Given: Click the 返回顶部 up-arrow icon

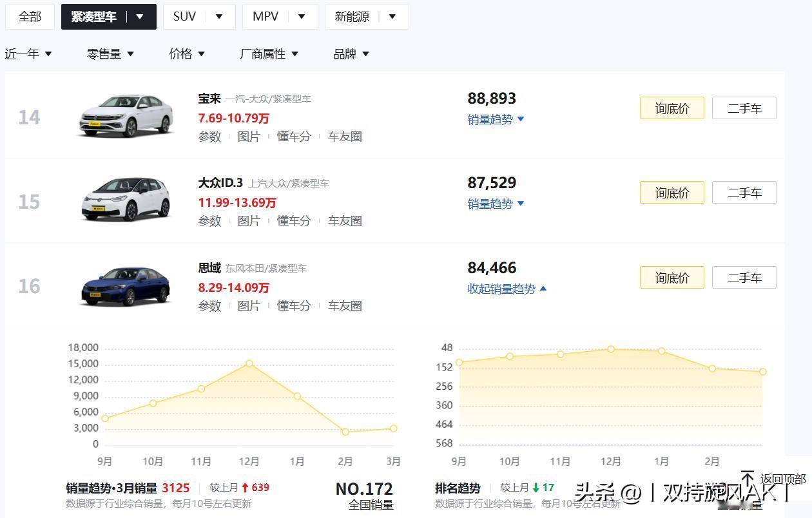Looking at the screenshot, I should point(748,478).
